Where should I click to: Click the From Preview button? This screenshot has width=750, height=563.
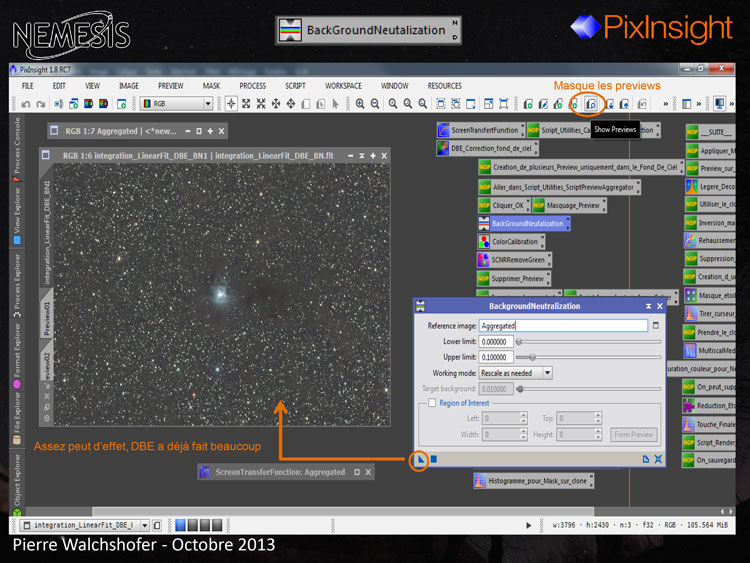[634, 434]
